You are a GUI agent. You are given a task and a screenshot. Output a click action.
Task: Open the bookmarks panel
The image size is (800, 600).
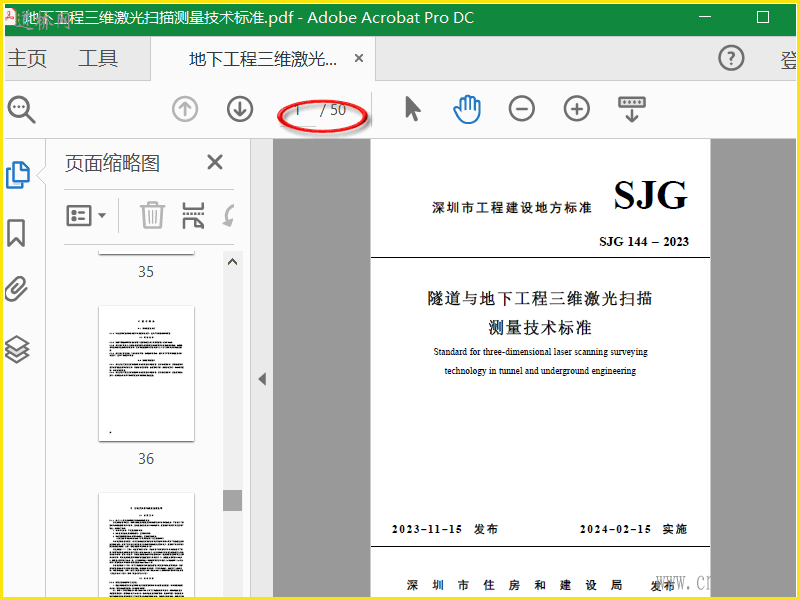tap(16, 233)
